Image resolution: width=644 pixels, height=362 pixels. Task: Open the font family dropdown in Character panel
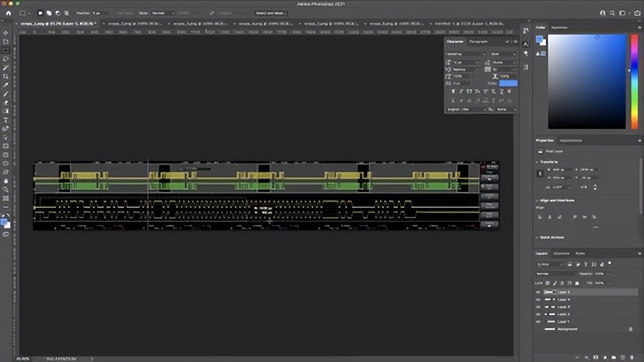click(466, 54)
